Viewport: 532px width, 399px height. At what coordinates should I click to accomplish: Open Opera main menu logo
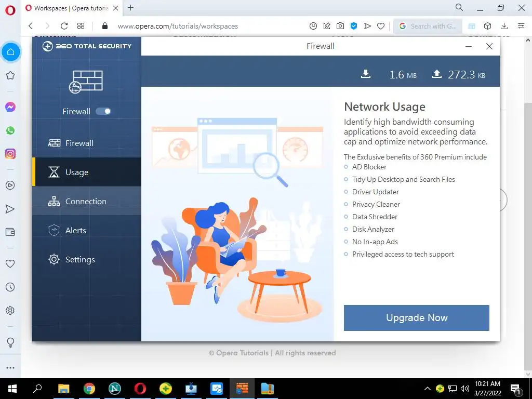point(10,10)
